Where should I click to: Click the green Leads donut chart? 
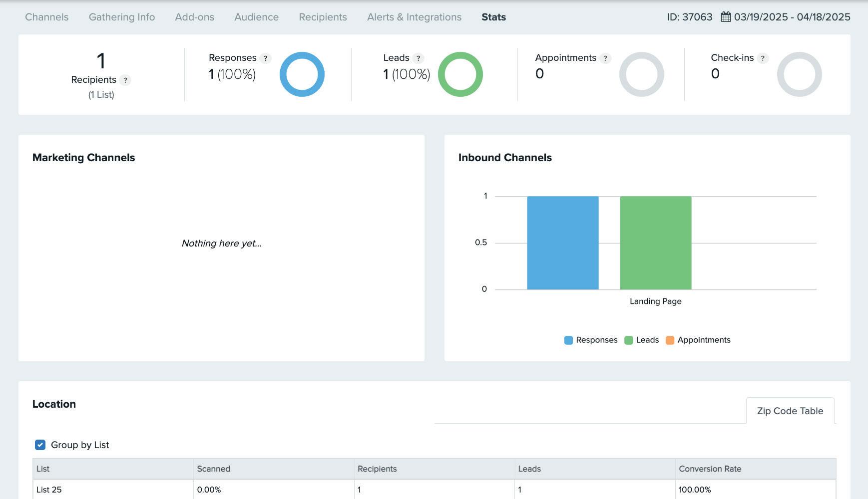pyautogui.click(x=460, y=74)
